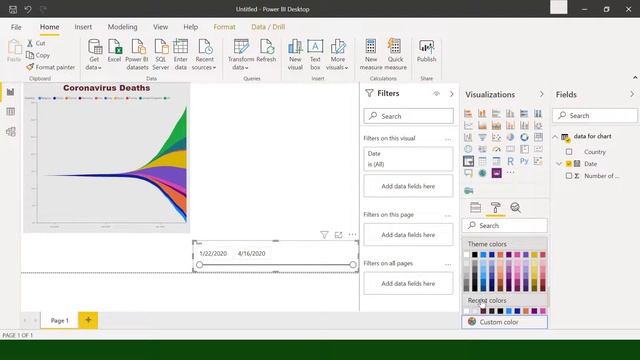The image size is (640, 360).
Task: Check the Country field checkbox
Action: pos(569,152)
